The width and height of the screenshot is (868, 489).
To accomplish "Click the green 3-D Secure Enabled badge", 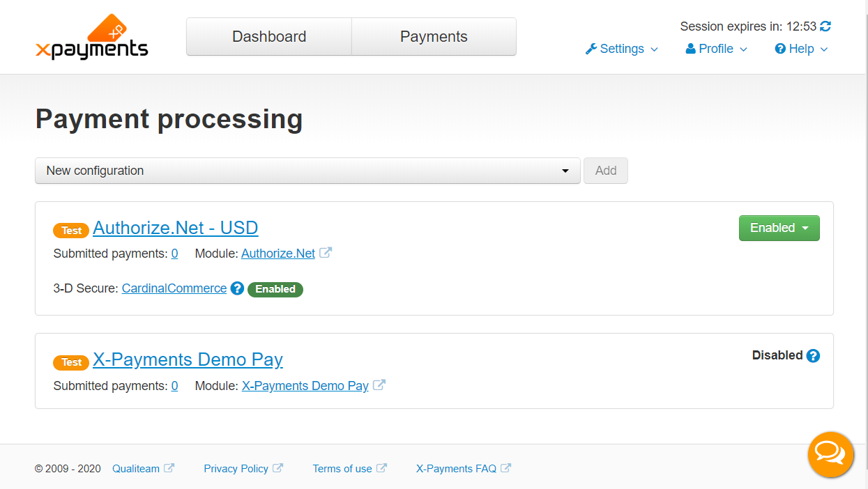I will pyautogui.click(x=275, y=289).
